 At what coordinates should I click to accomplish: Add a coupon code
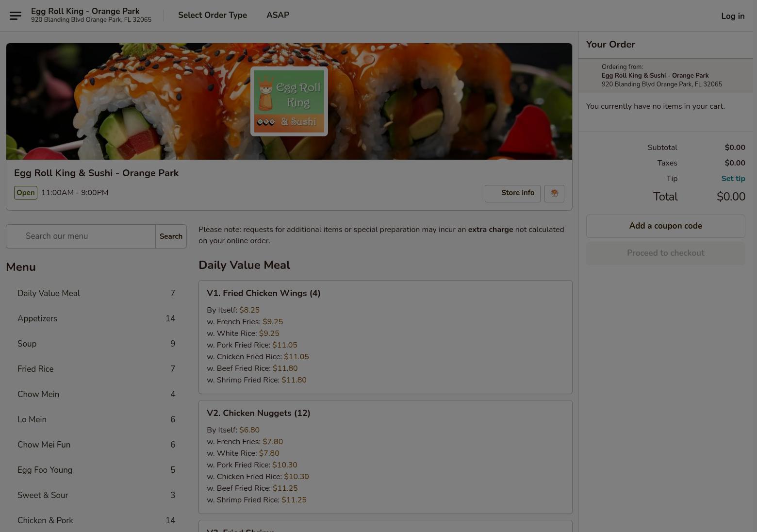tap(666, 226)
